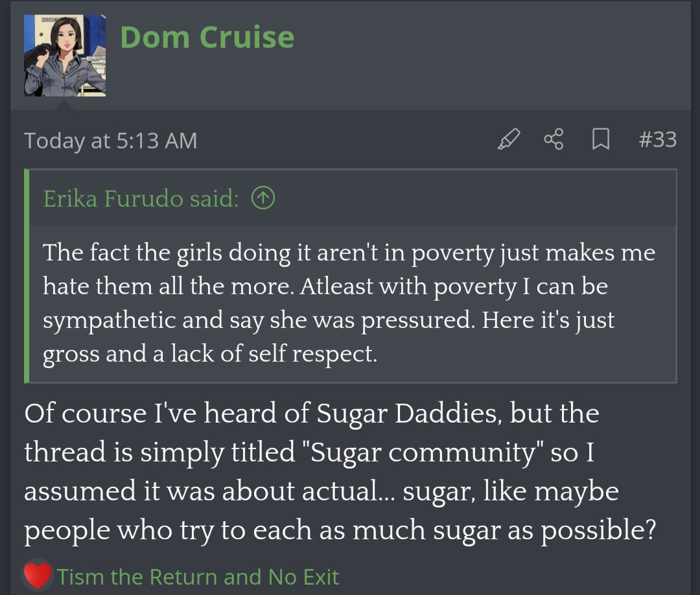Screen dimensions: 700x595
Task: Bookmark this post with the bookmark icon
Action: 600,139
